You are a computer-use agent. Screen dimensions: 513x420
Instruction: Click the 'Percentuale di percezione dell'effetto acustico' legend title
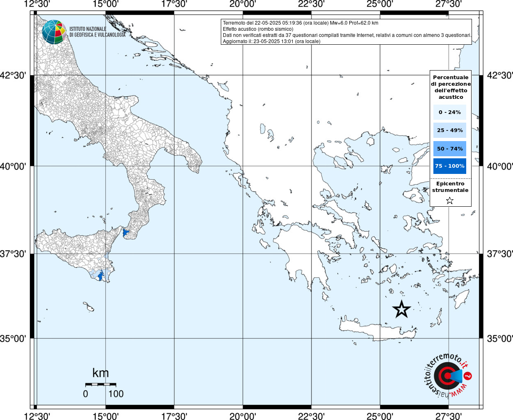pyautogui.click(x=451, y=87)
